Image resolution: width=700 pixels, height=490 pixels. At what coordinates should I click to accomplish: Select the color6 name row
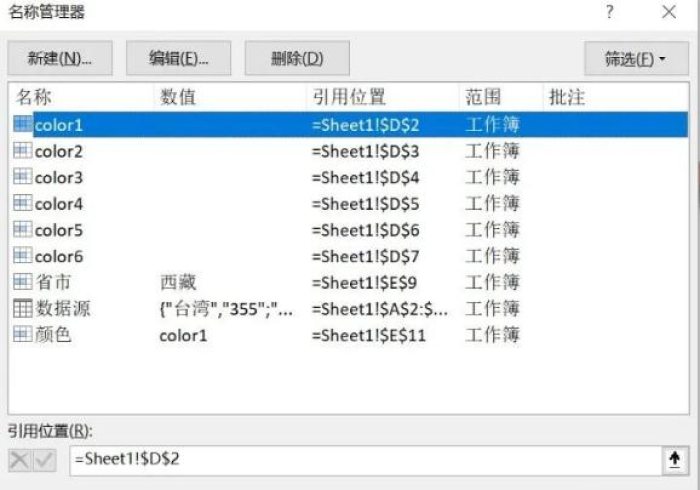click(x=348, y=256)
